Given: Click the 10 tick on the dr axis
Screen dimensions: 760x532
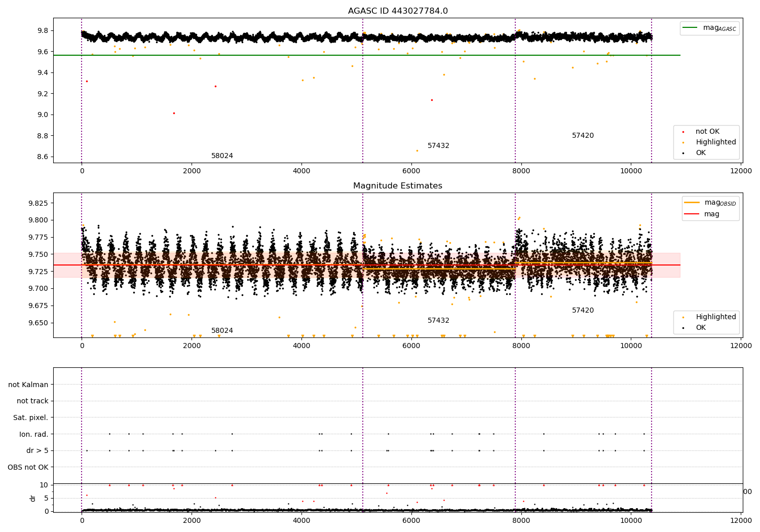Looking at the screenshot, I should click(44, 485).
